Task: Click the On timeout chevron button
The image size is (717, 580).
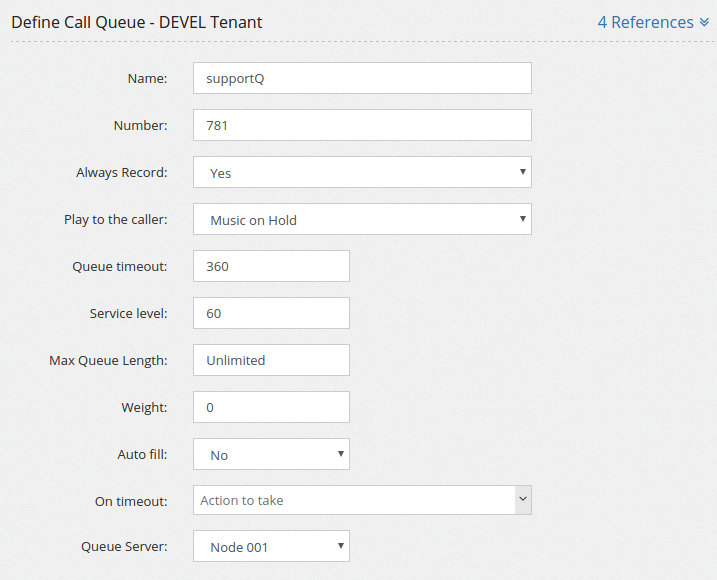Action: click(523, 499)
